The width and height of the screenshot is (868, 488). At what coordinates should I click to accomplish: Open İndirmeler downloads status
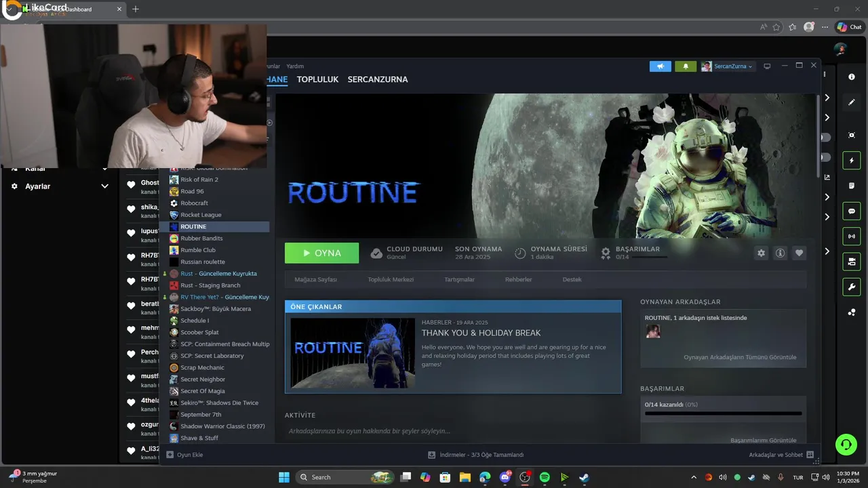click(x=475, y=455)
